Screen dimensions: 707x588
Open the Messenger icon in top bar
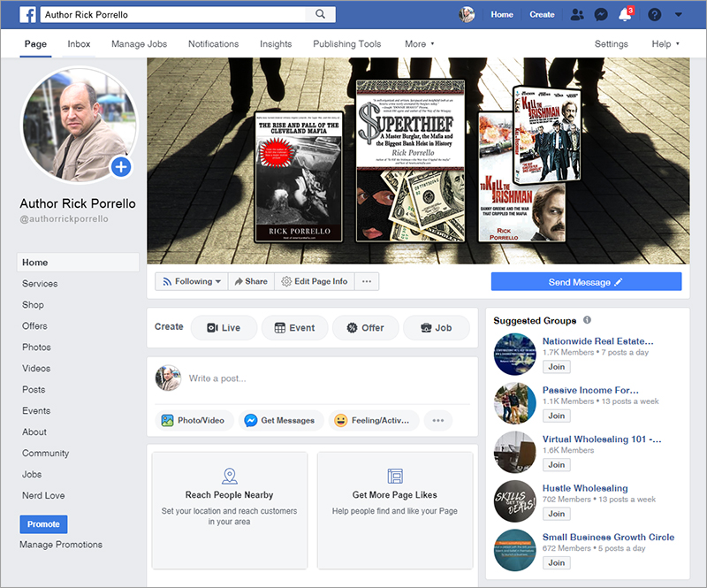[601, 15]
